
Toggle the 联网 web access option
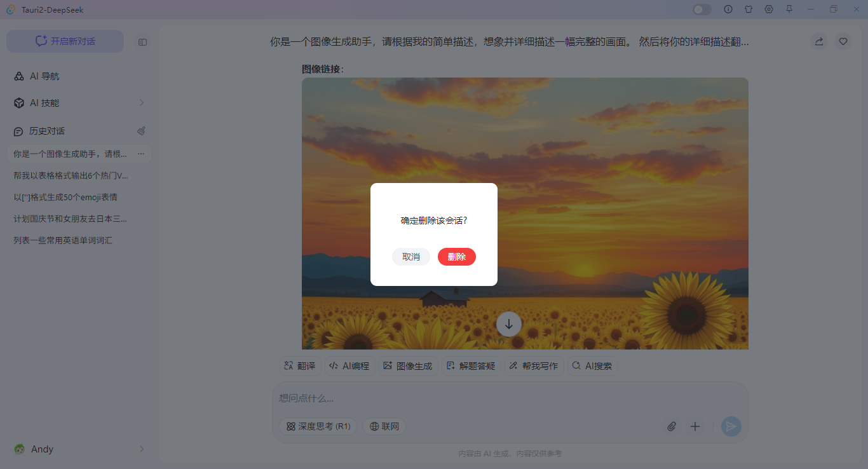click(x=384, y=426)
